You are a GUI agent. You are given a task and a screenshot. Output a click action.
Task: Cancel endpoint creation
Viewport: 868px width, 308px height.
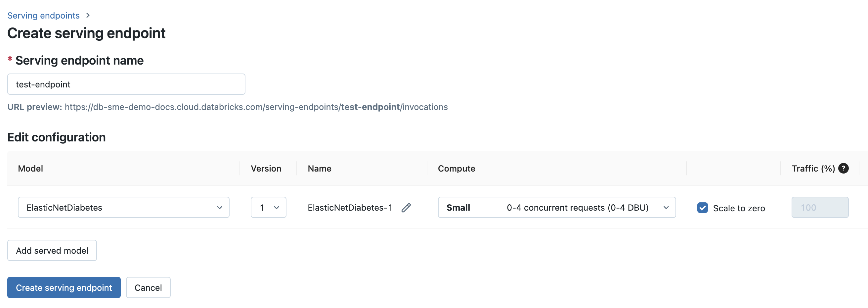click(148, 287)
